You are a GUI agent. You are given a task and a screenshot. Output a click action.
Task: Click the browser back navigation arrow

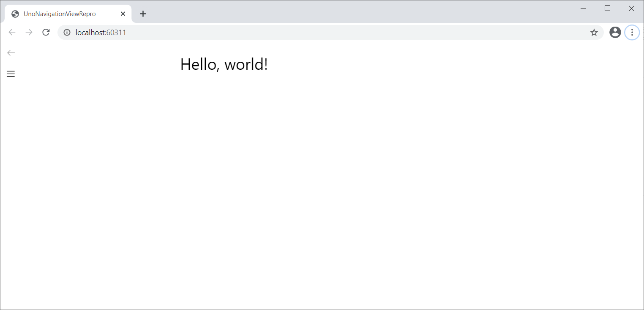pos(12,32)
